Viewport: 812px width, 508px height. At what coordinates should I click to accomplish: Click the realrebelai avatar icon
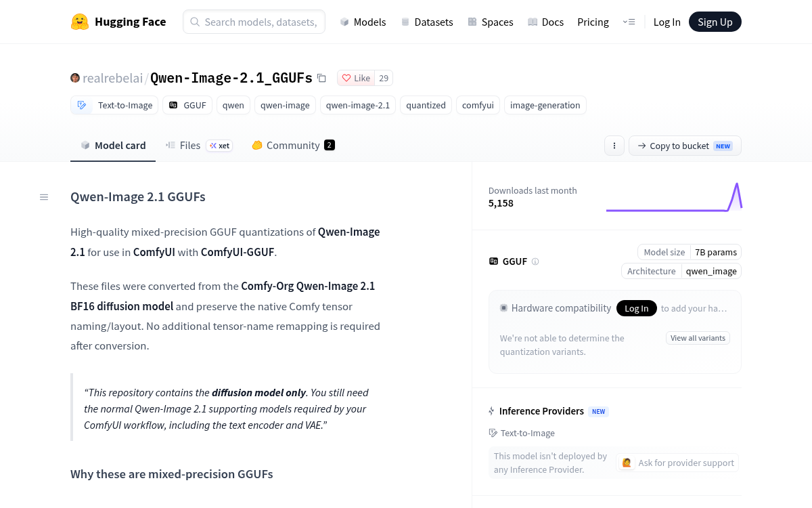(75, 78)
